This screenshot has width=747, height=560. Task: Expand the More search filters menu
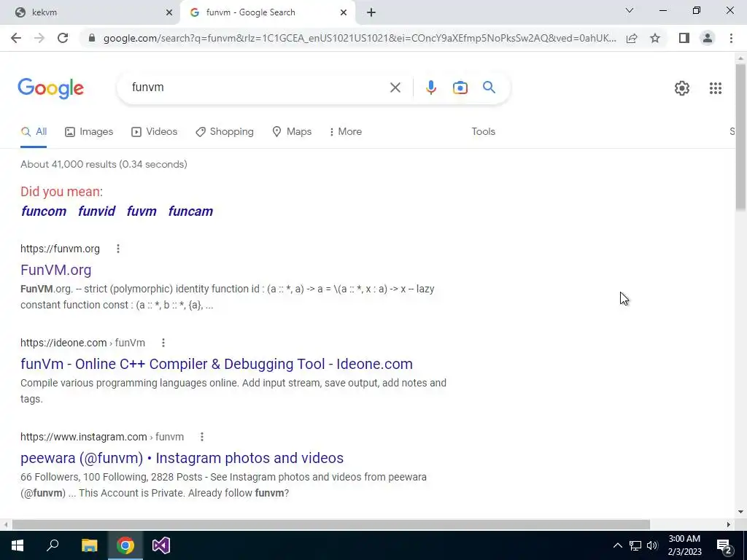[x=345, y=131]
